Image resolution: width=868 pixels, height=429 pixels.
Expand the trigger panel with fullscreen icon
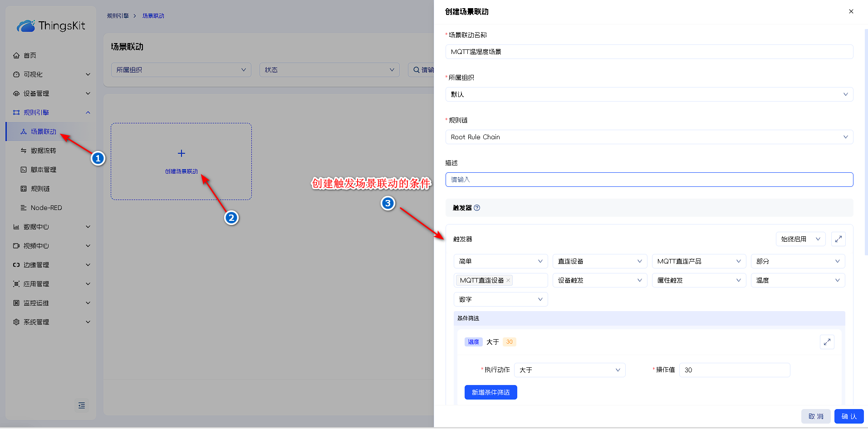pos(838,239)
